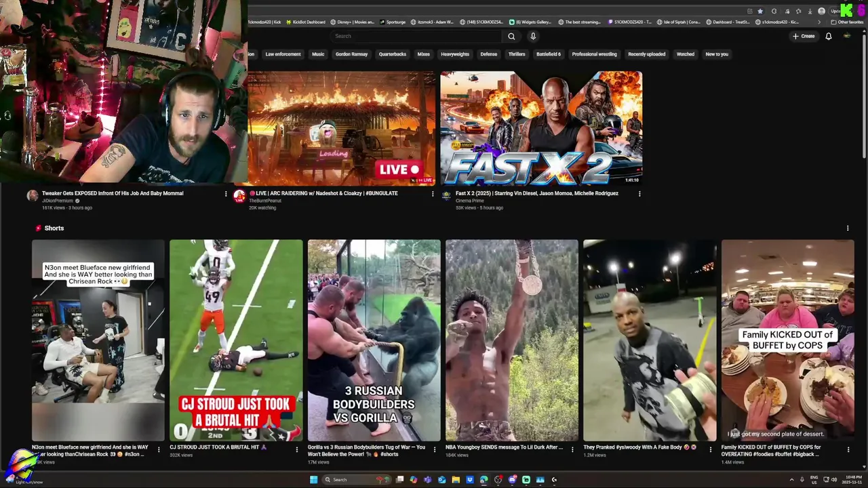Select the Music filter chip
The image size is (868, 488).
(318, 54)
